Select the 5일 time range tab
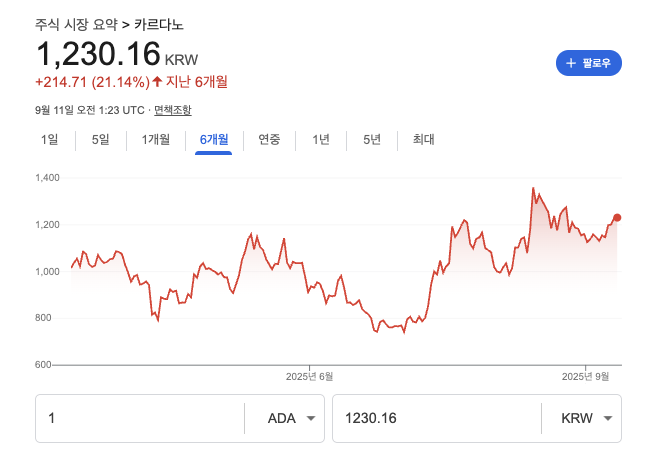The image size is (652, 451). (101, 140)
